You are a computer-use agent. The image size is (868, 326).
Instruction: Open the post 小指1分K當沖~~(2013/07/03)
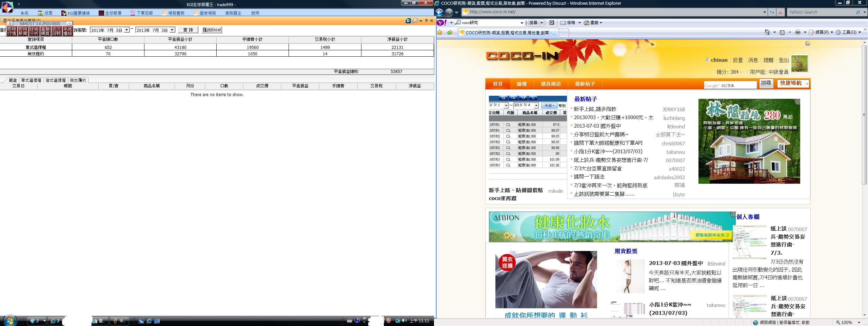pos(608,151)
